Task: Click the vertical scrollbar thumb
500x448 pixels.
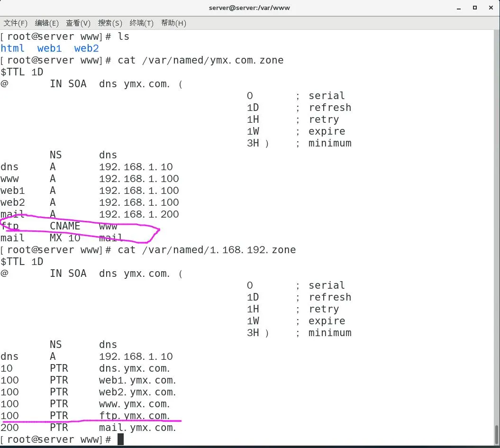Action: coord(497,435)
